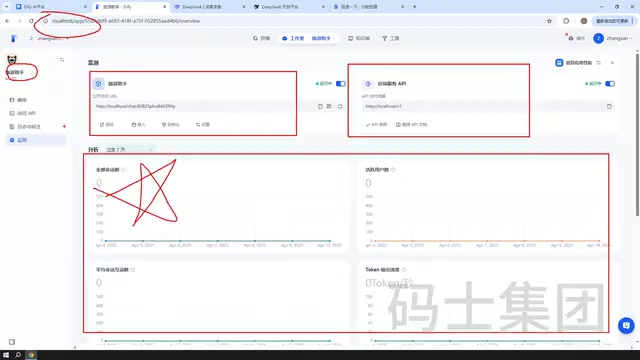This screenshot has width=640, height=360.
Task: Open the 插件 plugins button in the header
Action: pyautogui.click(x=576, y=38)
